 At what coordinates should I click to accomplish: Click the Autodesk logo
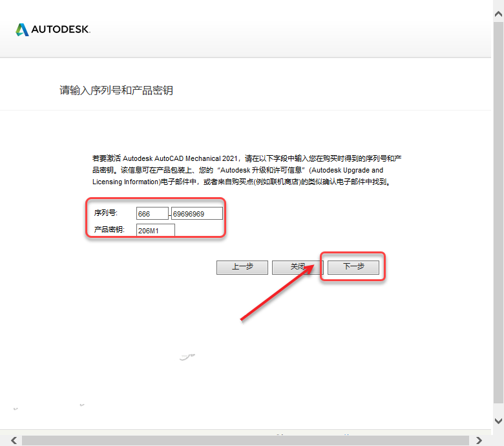(53, 30)
